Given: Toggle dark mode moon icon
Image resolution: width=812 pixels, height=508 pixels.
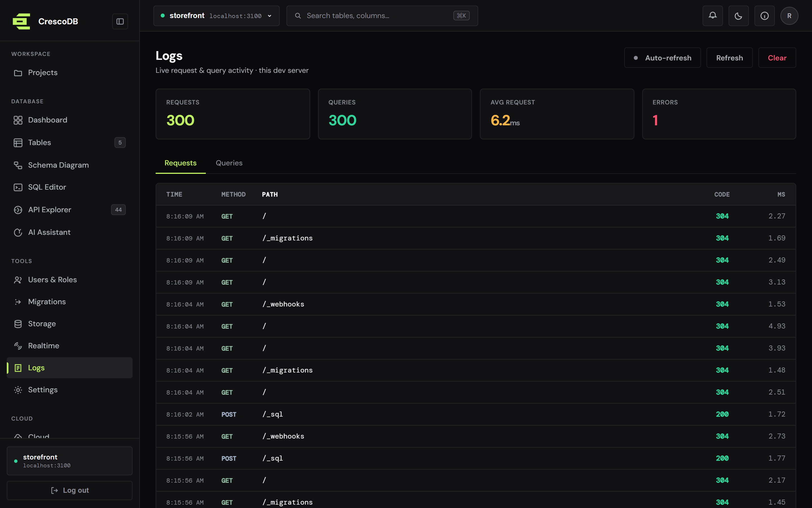Looking at the screenshot, I should (738, 16).
